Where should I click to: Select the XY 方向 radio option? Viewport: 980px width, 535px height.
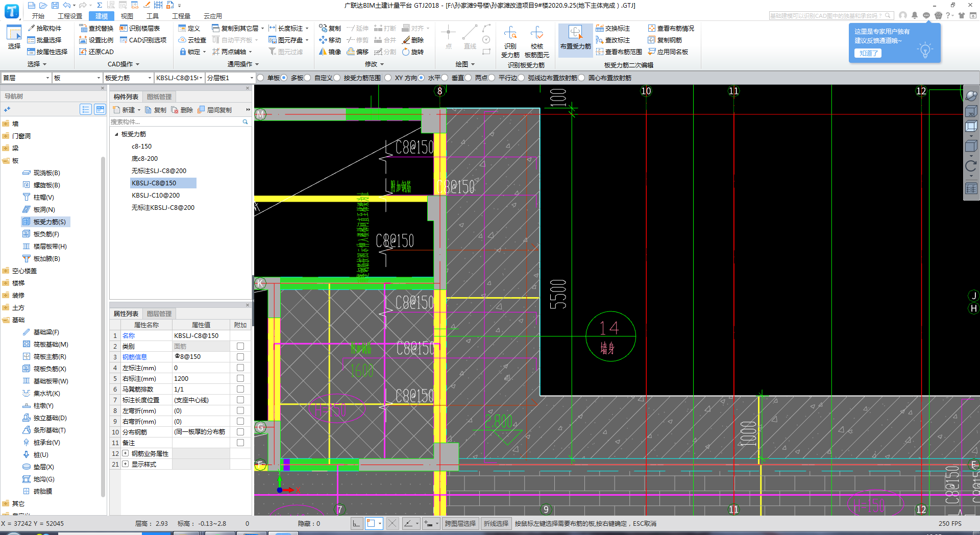click(388, 78)
